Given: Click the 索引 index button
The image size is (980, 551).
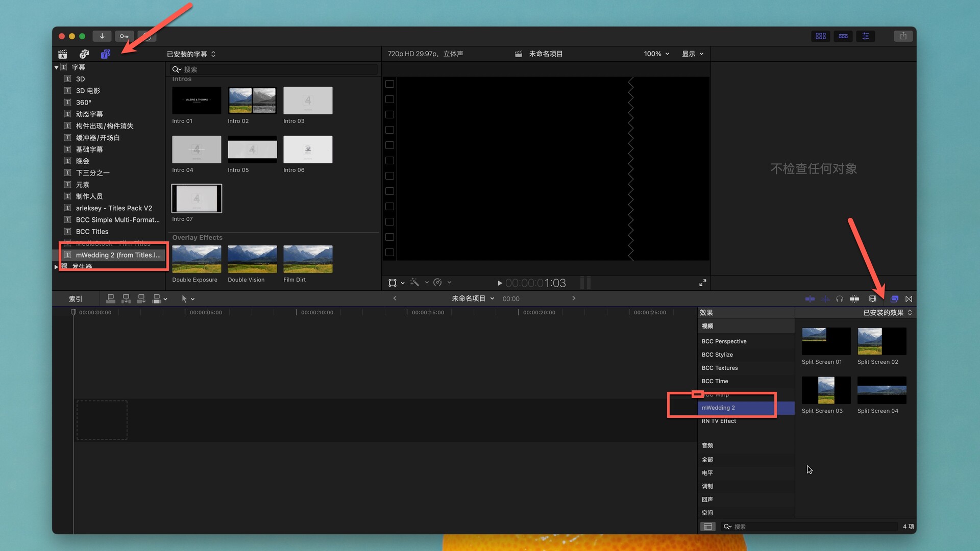Looking at the screenshot, I should pyautogui.click(x=76, y=299).
